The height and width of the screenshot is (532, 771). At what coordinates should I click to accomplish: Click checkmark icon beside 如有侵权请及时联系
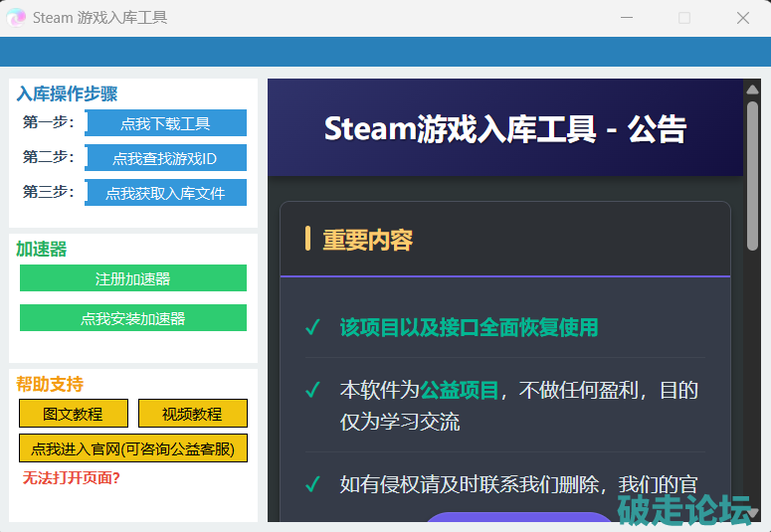coord(312,484)
